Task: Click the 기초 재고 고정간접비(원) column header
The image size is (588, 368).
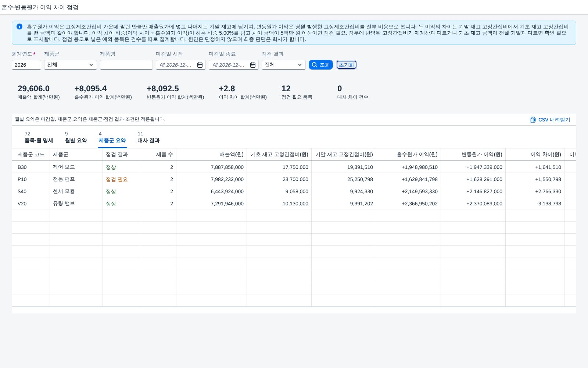Action: [279, 155]
